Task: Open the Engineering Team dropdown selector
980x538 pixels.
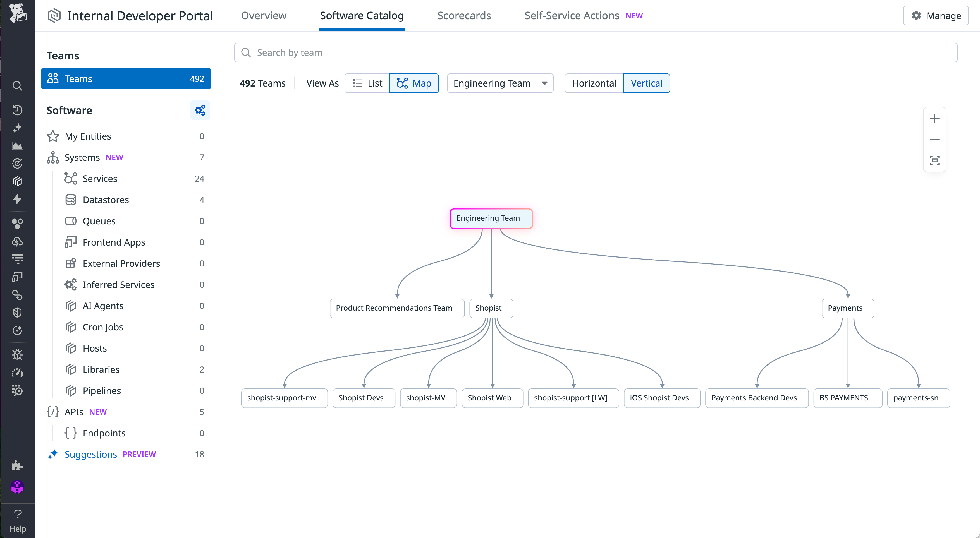Action: point(500,83)
